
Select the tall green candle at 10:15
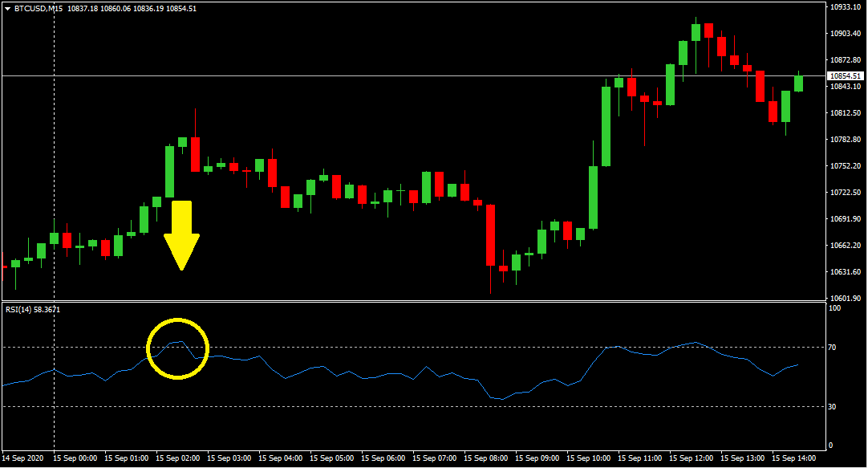[x=606, y=126]
